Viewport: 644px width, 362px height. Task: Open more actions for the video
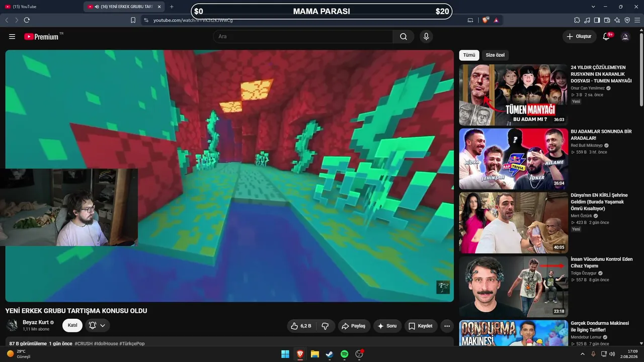(447, 326)
